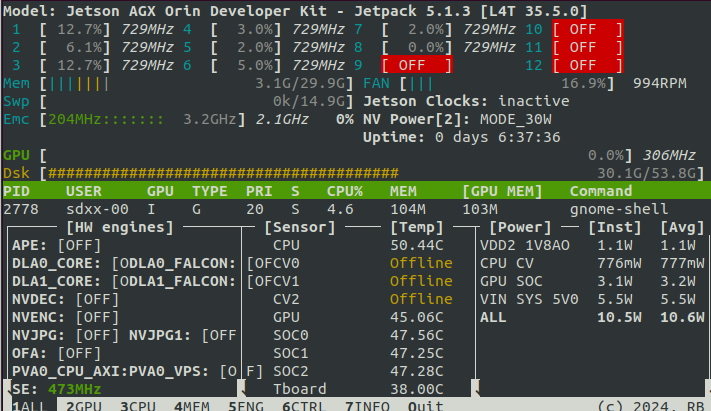Open the 6CTRL tab
The image size is (711, 411).
click(x=304, y=406)
